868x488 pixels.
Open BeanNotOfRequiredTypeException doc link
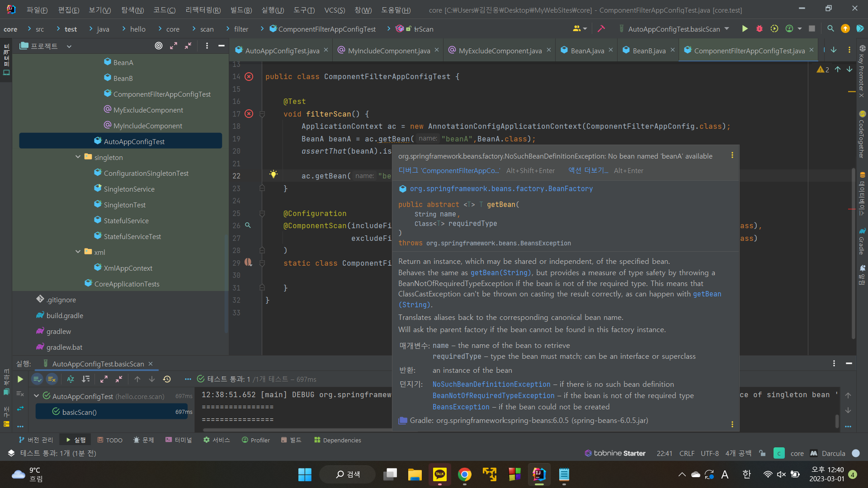coord(493,395)
